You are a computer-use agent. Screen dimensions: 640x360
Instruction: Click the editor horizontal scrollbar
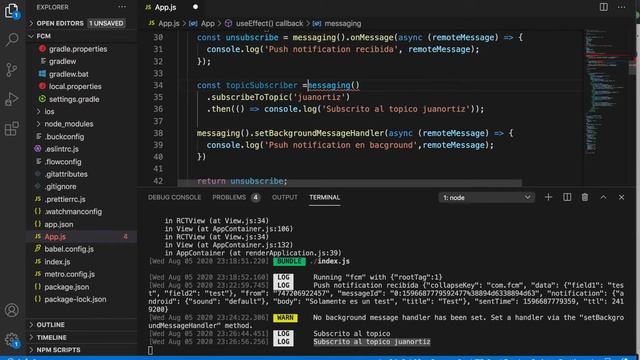click(x=350, y=183)
